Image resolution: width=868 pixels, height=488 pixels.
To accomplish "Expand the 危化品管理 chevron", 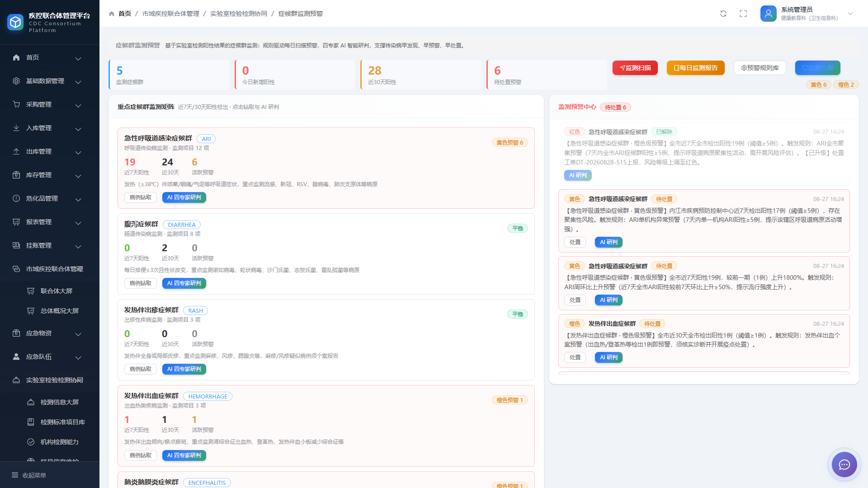I will coord(78,199).
